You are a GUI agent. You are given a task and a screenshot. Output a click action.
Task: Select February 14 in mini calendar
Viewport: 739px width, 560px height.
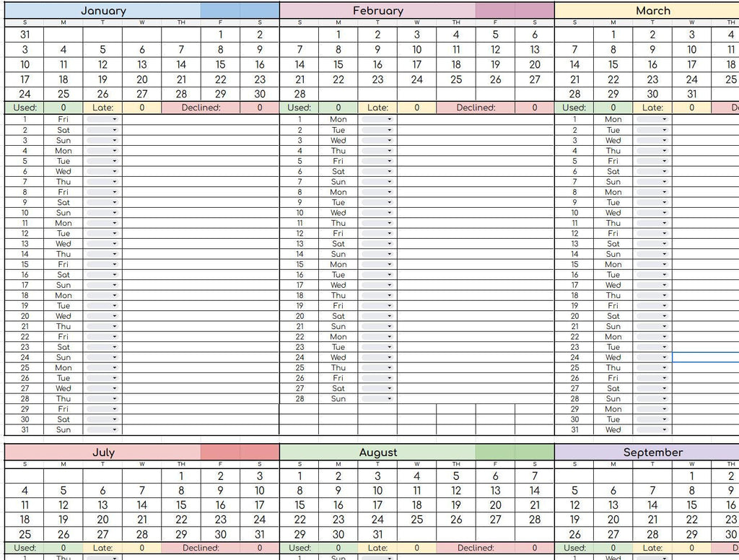pos(299,64)
